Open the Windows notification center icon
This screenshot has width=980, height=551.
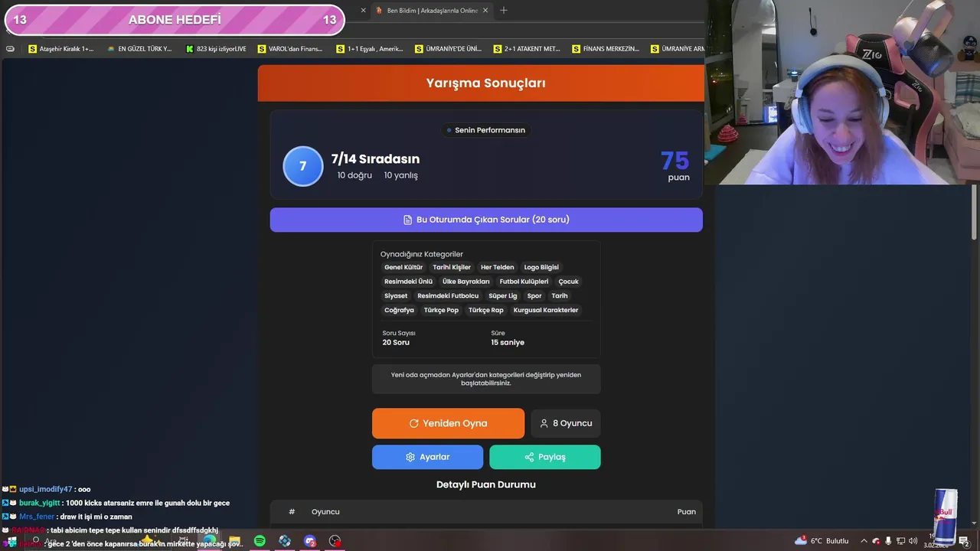click(x=964, y=541)
